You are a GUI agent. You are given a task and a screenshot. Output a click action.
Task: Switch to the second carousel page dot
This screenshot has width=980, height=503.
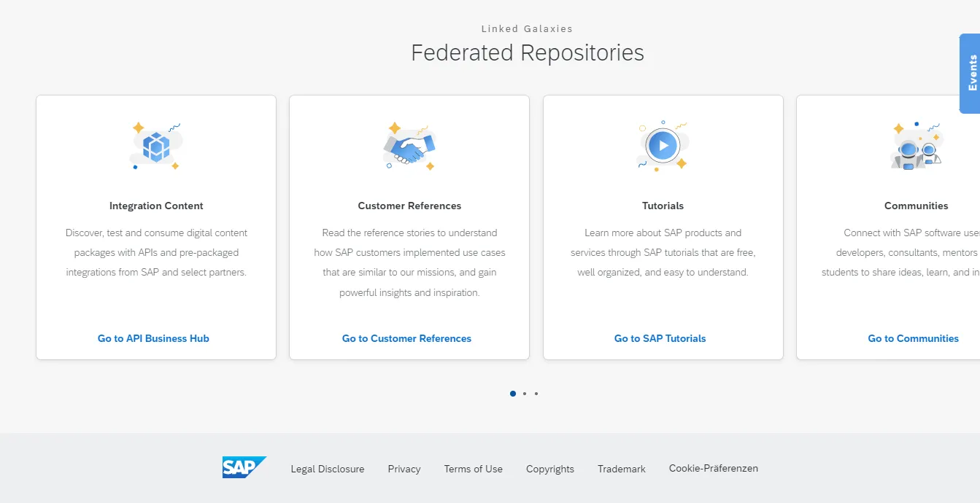point(525,394)
